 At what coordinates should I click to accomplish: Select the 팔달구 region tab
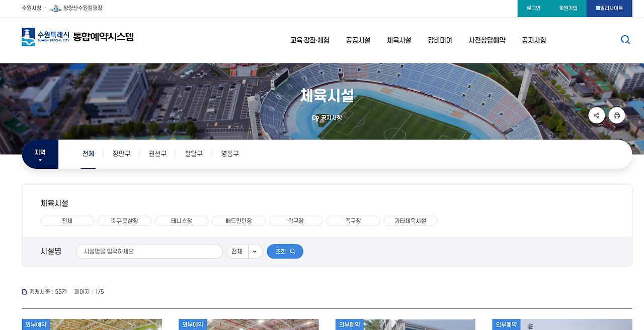click(194, 154)
